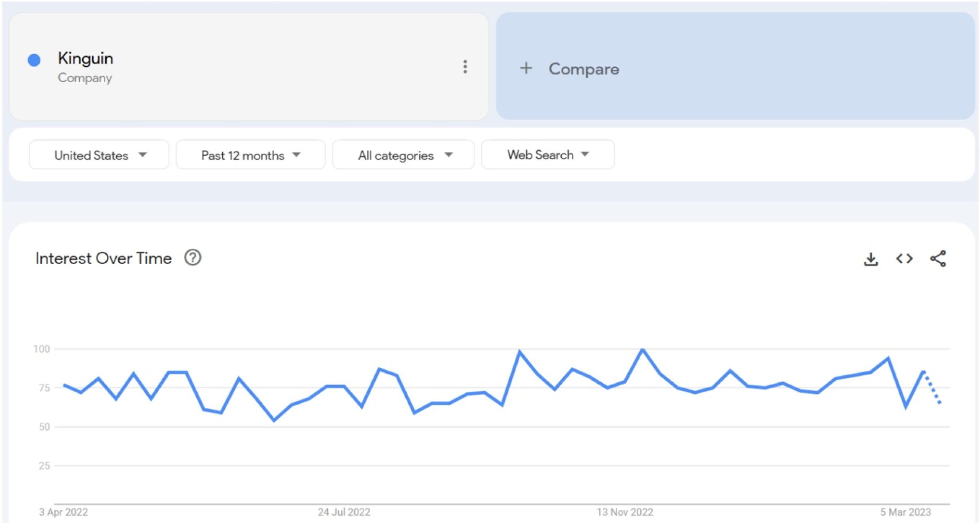980x523 pixels.
Task: Click the Compare box to add term
Action: coord(735,66)
